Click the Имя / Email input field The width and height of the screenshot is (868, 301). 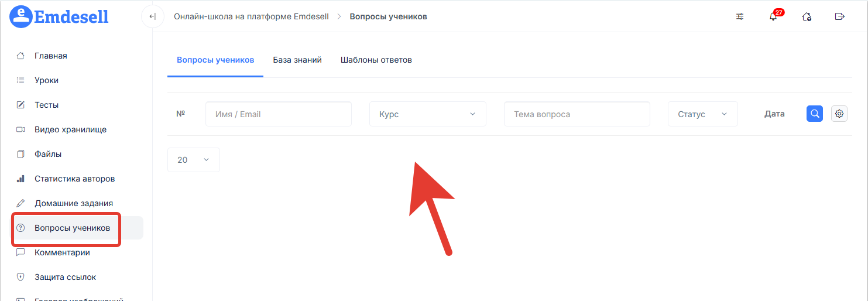coord(278,114)
